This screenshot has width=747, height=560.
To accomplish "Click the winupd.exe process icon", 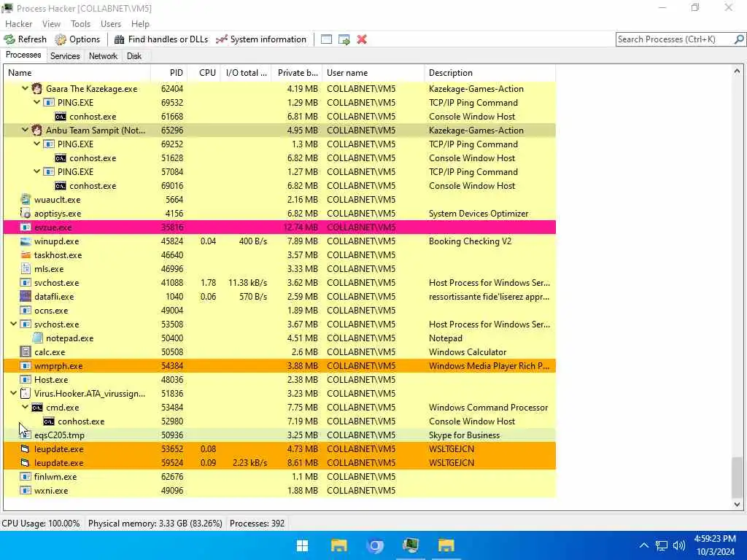I will coord(26,241).
